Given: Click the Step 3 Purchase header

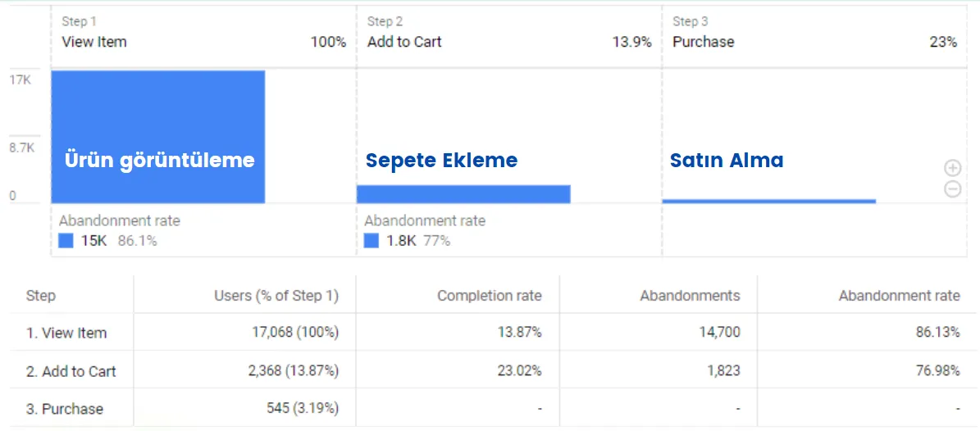Looking at the screenshot, I should (704, 42).
